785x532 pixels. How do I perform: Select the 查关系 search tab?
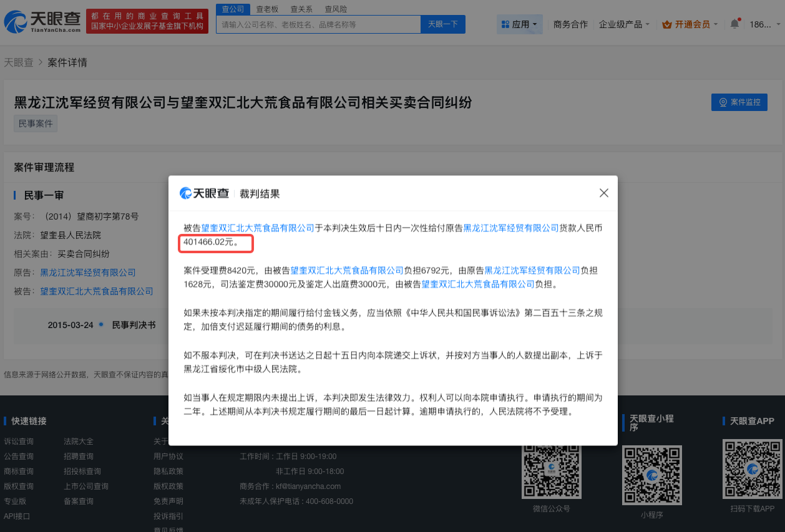point(301,9)
